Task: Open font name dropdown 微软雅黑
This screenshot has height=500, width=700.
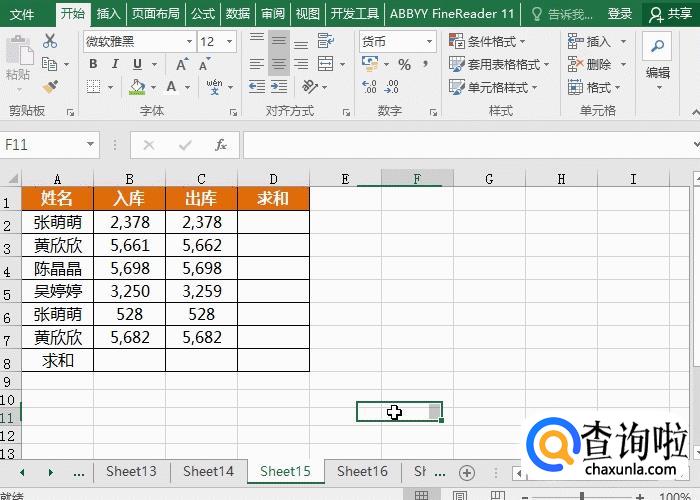Action: click(x=189, y=42)
